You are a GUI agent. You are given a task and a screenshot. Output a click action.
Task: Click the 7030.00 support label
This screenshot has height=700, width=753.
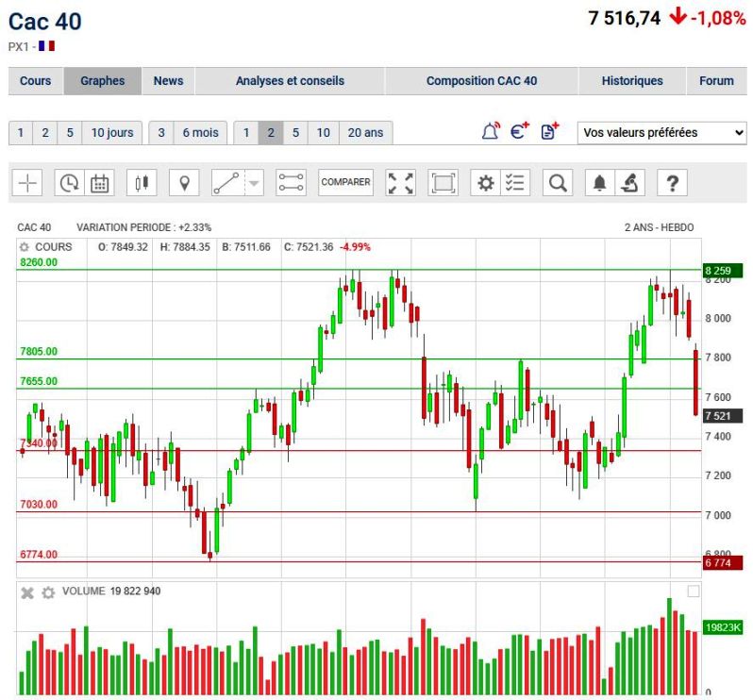tap(39, 505)
